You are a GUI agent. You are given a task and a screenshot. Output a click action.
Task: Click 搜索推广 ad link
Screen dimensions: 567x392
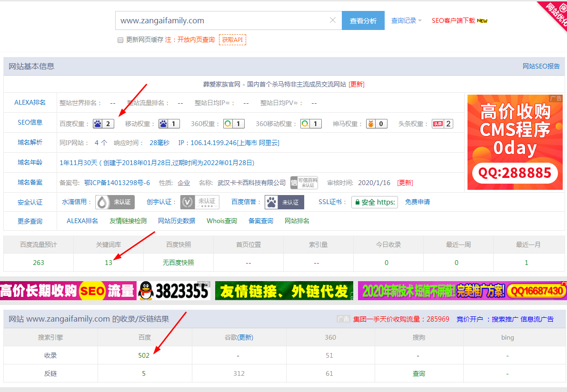(x=505, y=319)
